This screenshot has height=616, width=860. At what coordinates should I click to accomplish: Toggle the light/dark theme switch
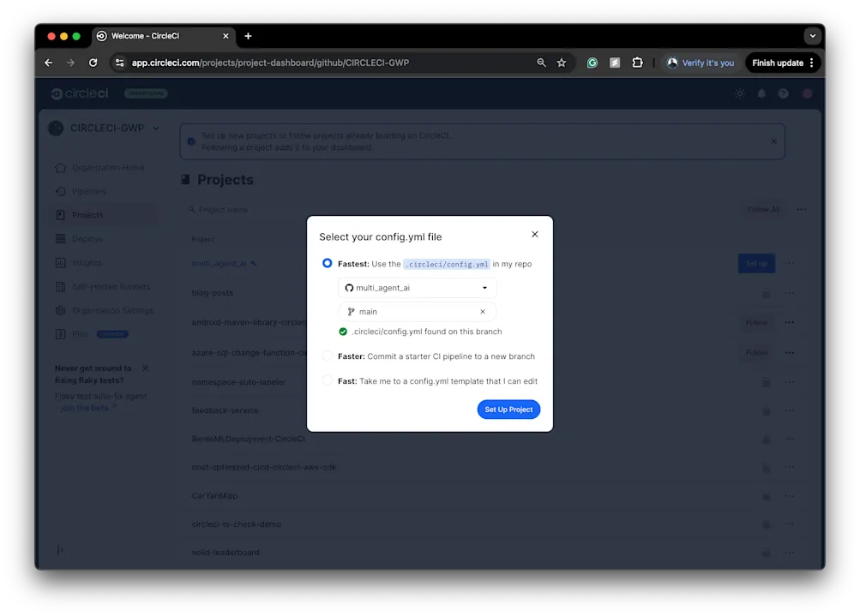[x=739, y=93]
